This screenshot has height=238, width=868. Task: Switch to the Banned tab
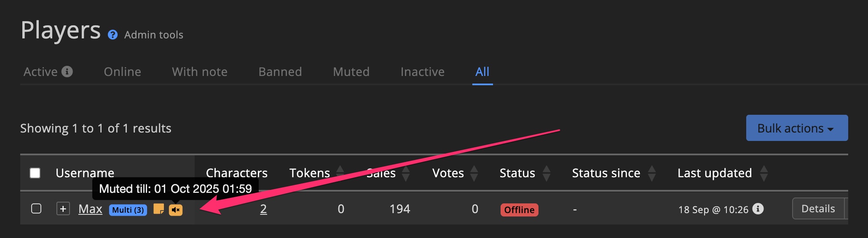pos(280,72)
